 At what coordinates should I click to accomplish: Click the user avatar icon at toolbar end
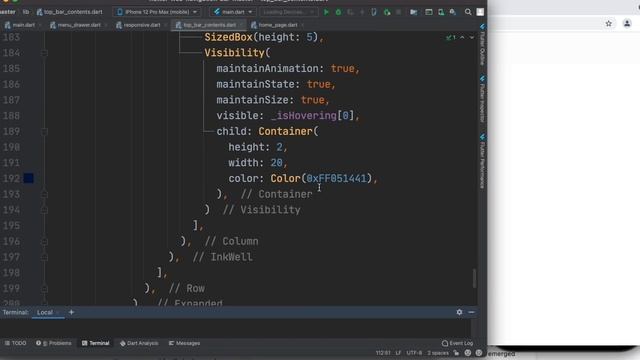480,12
